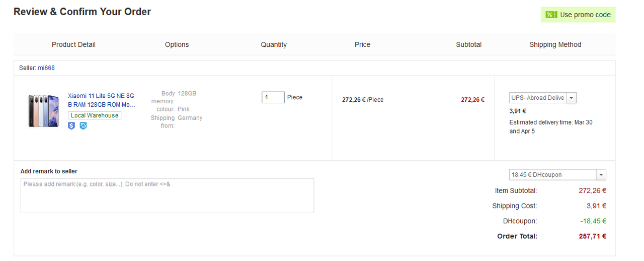The height and width of the screenshot is (261, 644).
Task: Focus the quantity input field
Action: coord(273,97)
